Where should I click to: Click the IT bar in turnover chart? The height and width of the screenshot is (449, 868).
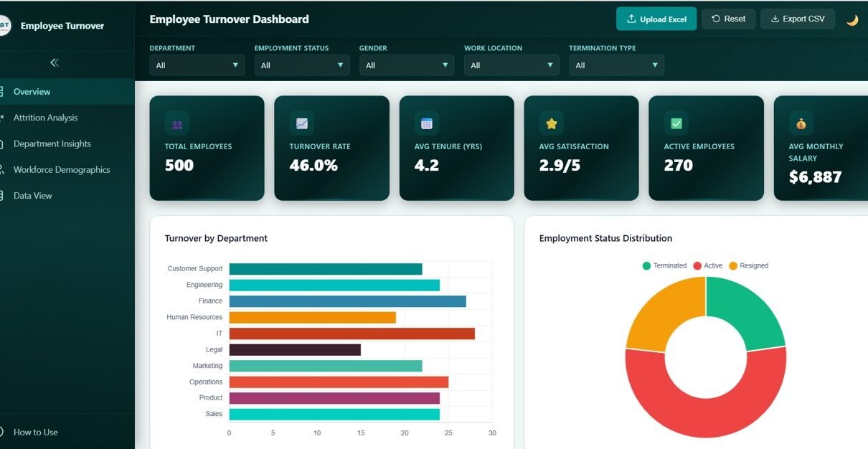click(352, 334)
